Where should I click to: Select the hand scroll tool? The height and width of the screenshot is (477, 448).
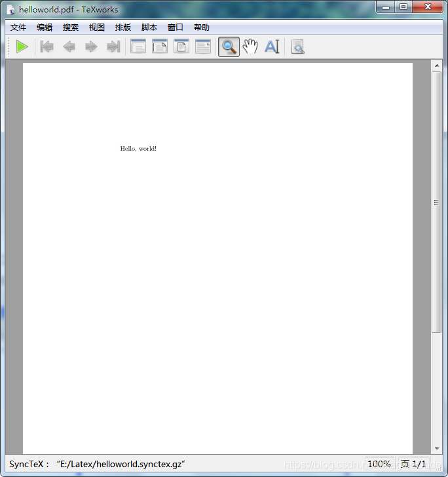(250, 47)
